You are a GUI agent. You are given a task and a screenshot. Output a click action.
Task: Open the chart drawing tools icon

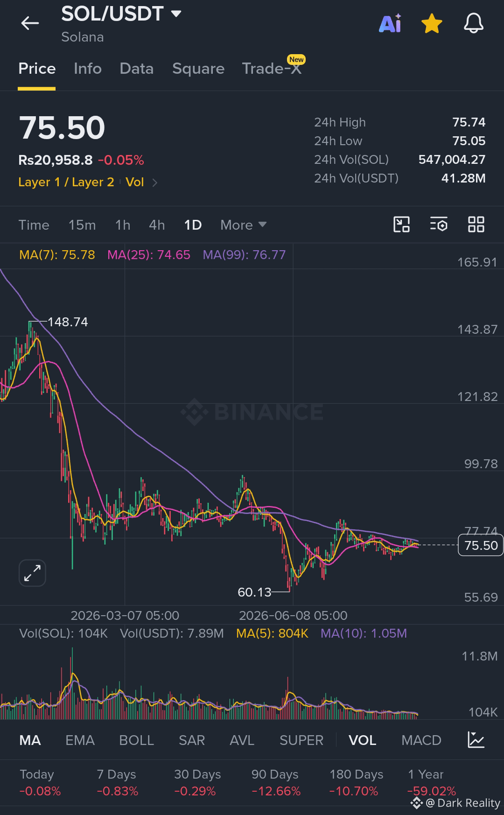point(402,225)
